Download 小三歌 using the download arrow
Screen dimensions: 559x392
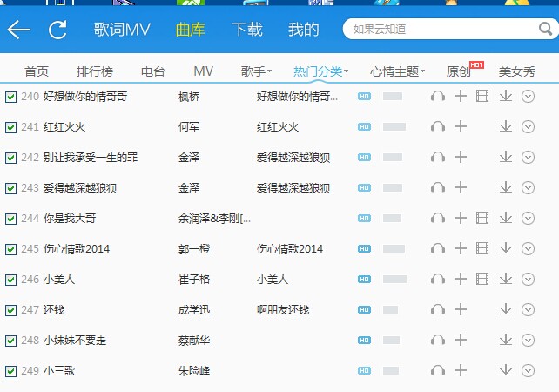click(505, 371)
